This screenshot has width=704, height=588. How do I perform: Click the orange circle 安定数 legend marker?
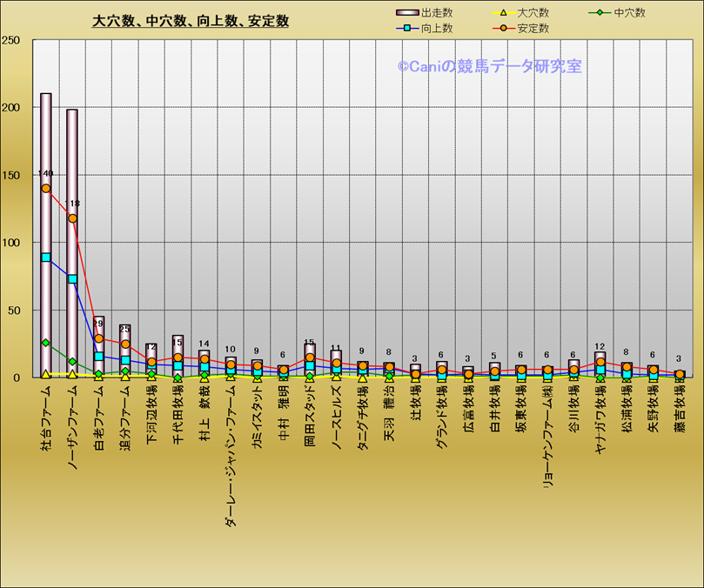502,29
